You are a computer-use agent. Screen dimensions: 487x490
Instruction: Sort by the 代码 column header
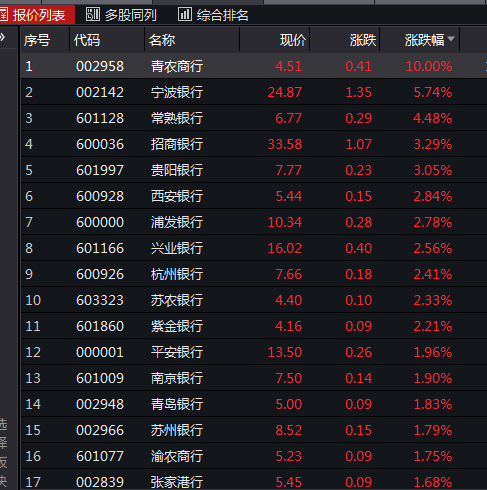click(x=87, y=40)
